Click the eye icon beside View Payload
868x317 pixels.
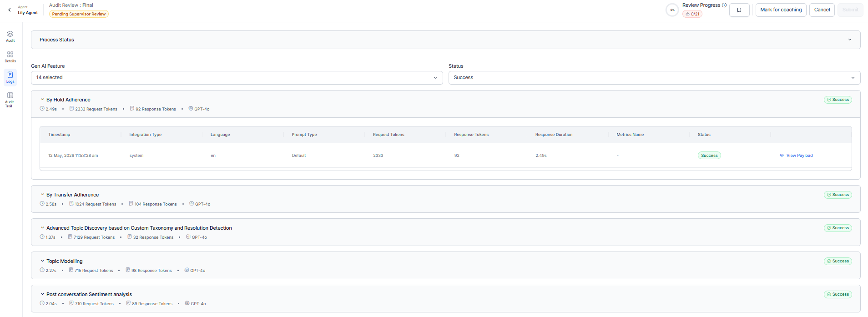(782, 156)
